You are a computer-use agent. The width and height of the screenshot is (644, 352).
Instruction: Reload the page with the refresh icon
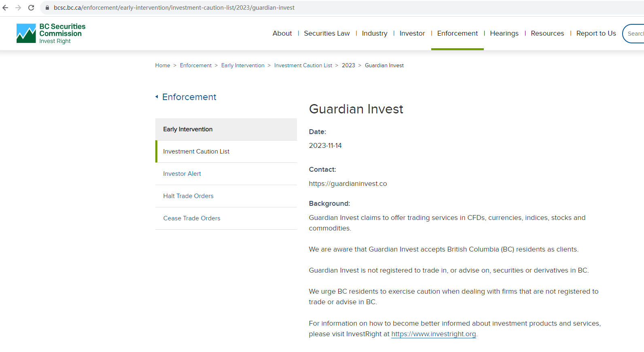click(x=31, y=8)
